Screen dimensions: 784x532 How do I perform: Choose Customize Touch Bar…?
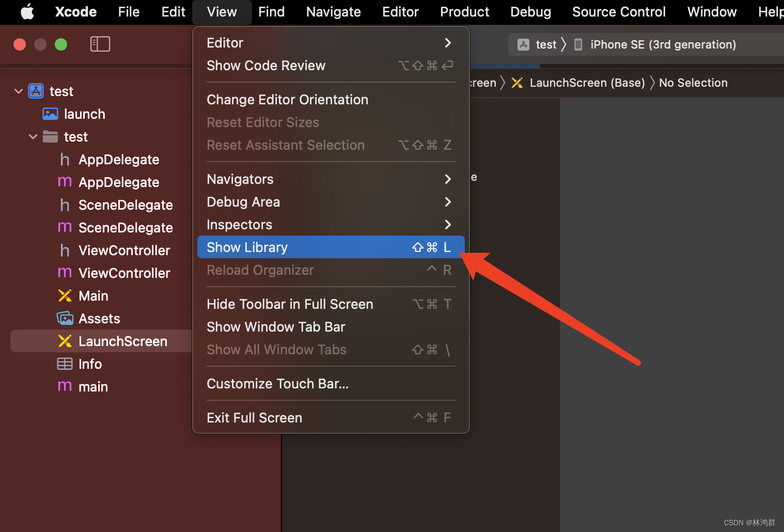(331, 384)
